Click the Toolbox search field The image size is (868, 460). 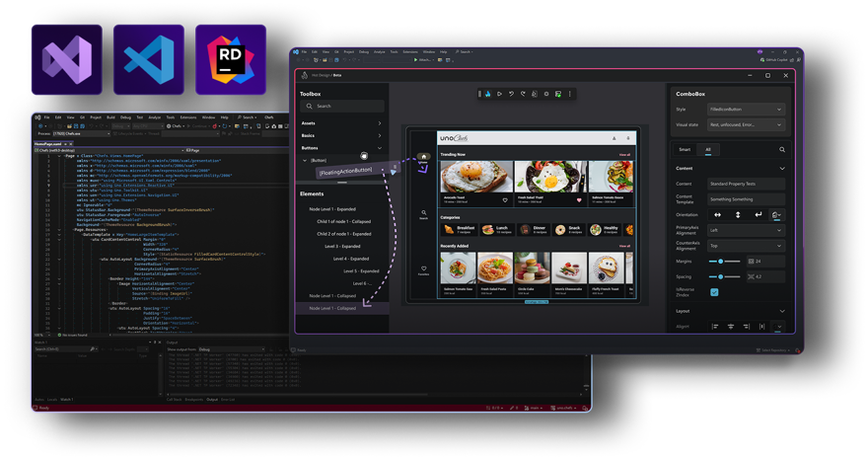pyautogui.click(x=345, y=106)
